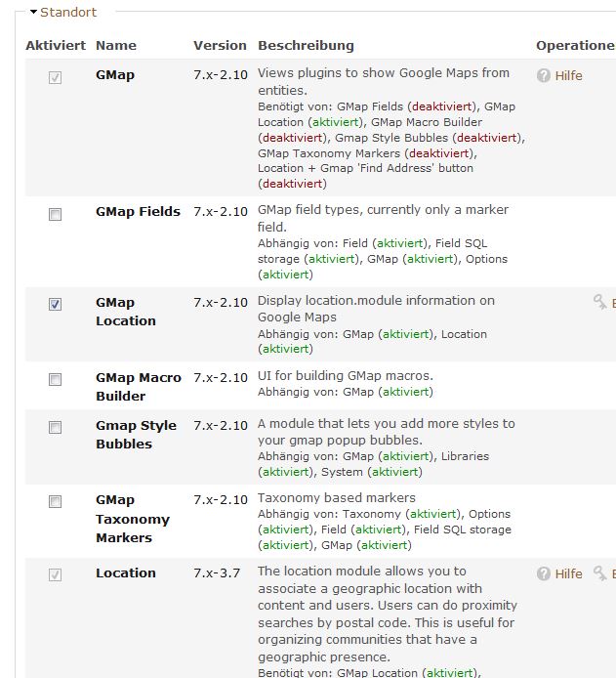The image size is (616, 678).
Task: Click the greyed-out GMap module checkbox
Action: [56, 77]
